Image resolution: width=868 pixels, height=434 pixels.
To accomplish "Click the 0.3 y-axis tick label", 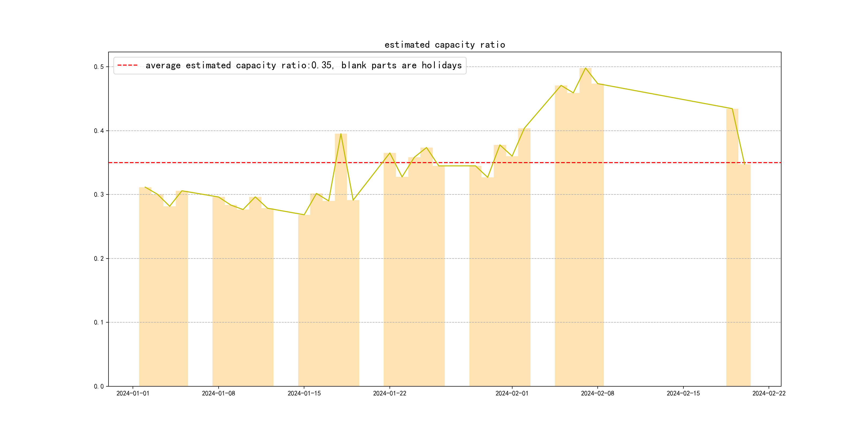I will click(x=99, y=194).
